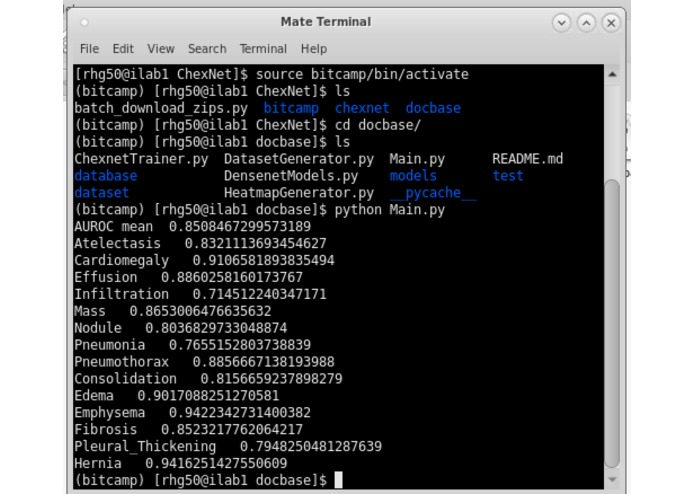Click Infiltration value 0.714512240347171
This screenshot has height=494, width=695.
259,294
